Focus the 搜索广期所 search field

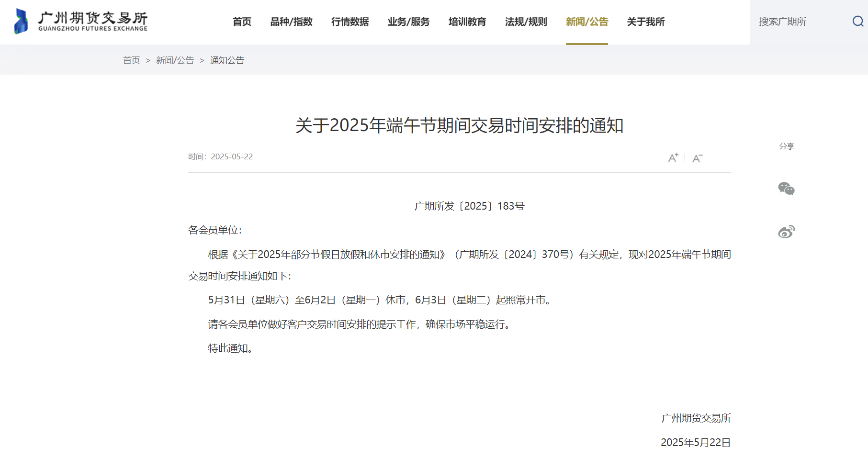coord(800,22)
